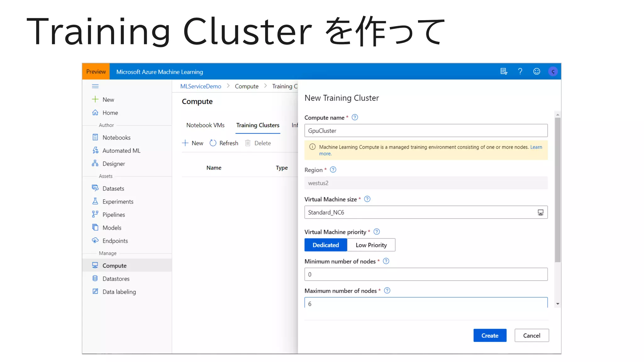
Task: Click the panel scrollbar down arrow
Action: pos(558,304)
